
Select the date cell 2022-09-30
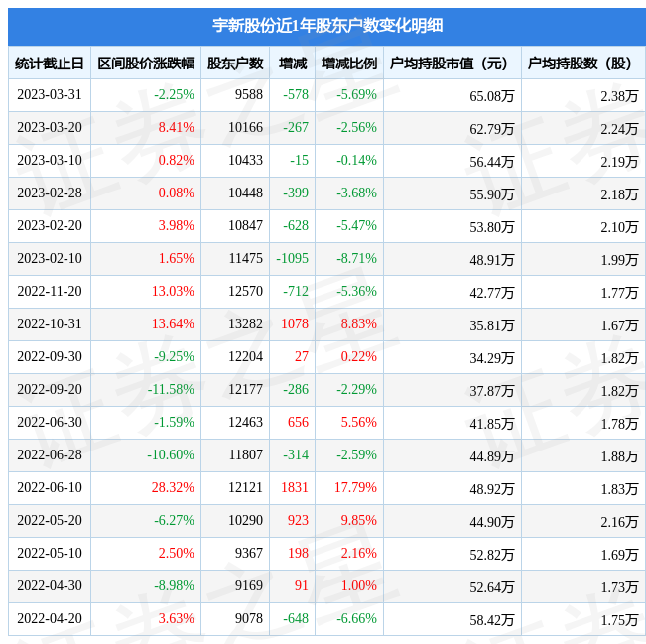coord(50,356)
